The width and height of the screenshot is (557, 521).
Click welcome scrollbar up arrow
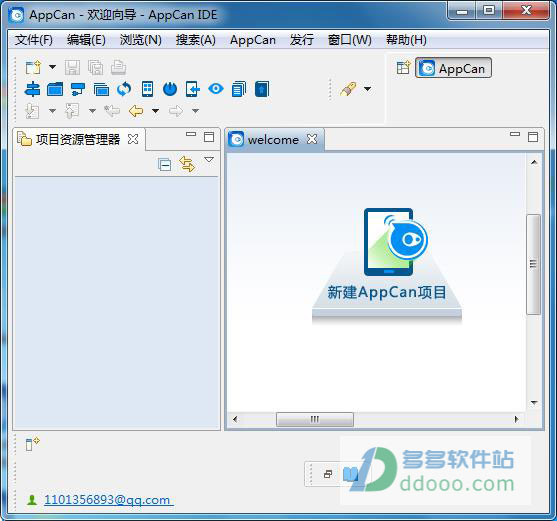(x=534, y=162)
